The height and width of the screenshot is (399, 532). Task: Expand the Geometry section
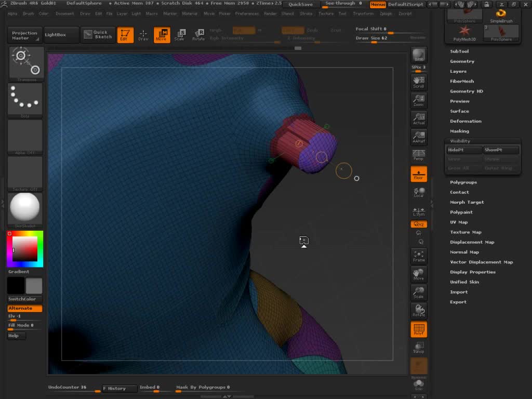coord(462,61)
